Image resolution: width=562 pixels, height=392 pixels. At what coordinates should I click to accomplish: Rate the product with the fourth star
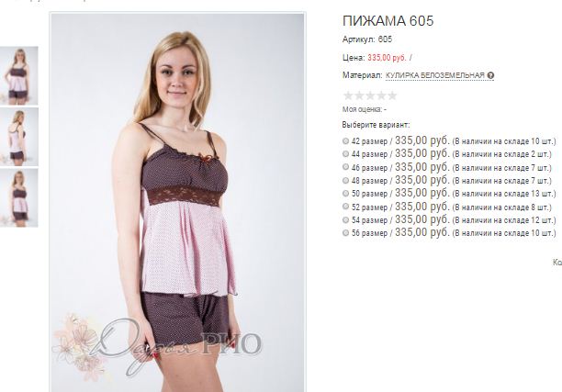coord(381,95)
